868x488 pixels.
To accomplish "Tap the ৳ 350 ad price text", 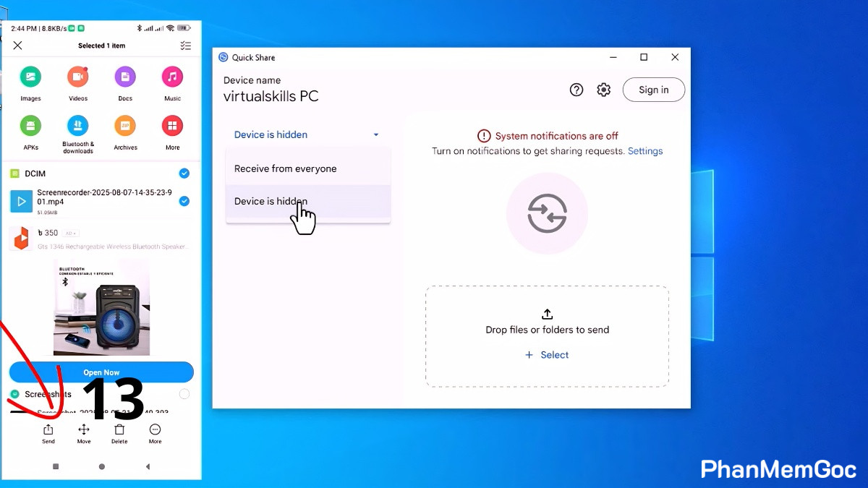I will point(48,233).
